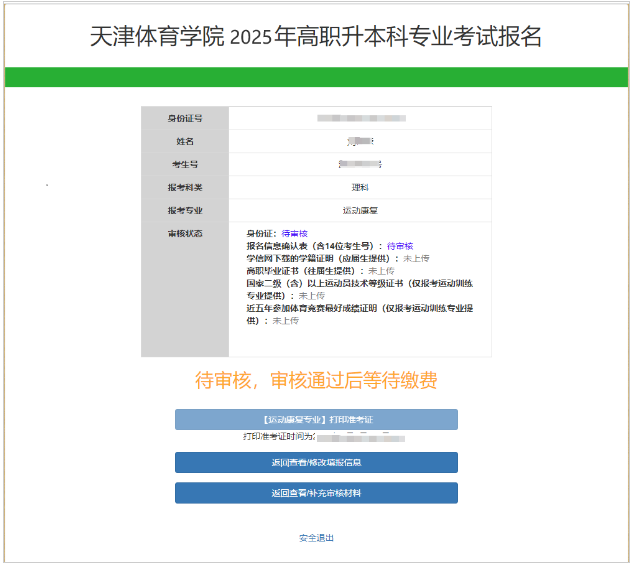Click the 考生号 label cell
This screenshot has height=568, width=637.
186,165
